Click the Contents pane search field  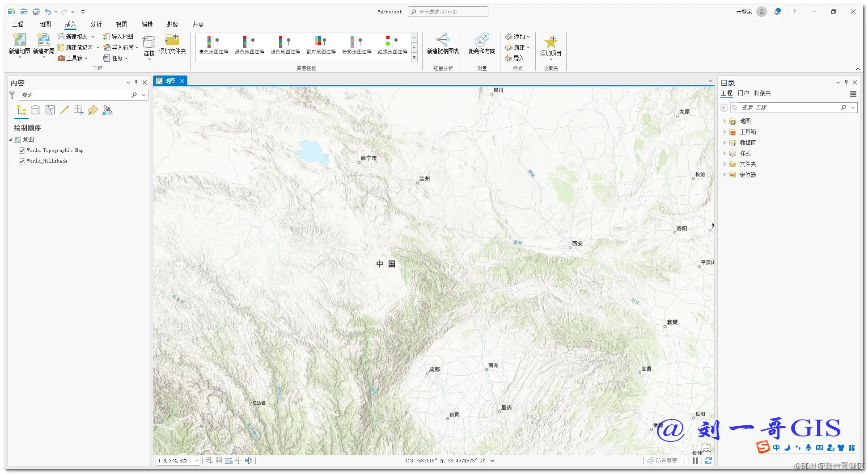[x=75, y=95]
